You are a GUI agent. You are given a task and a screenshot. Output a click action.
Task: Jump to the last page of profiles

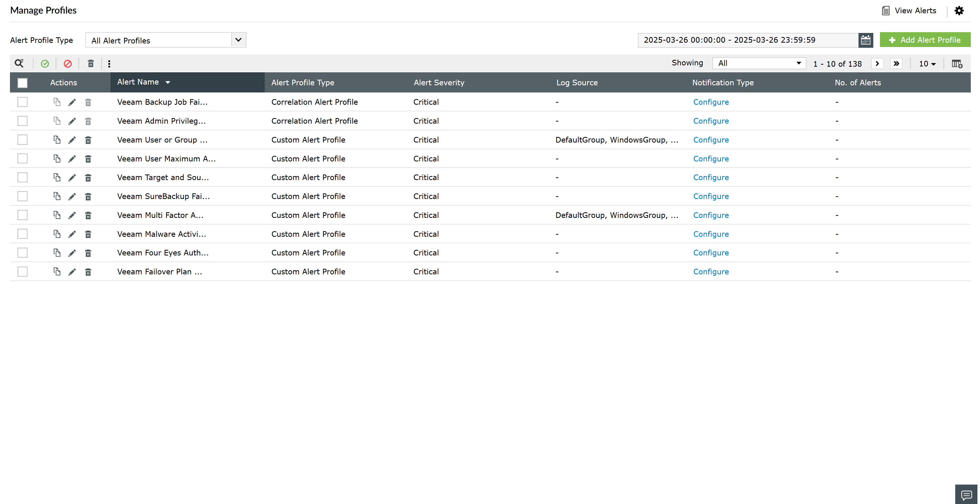click(x=896, y=63)
